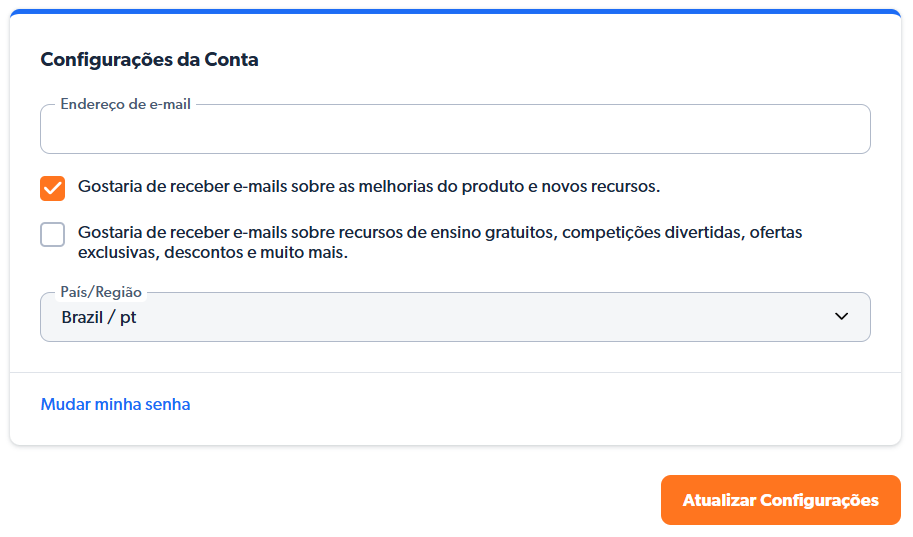Click the "País/Região" field label
This screenshot has width=913, height=537.
click(101, 292)
